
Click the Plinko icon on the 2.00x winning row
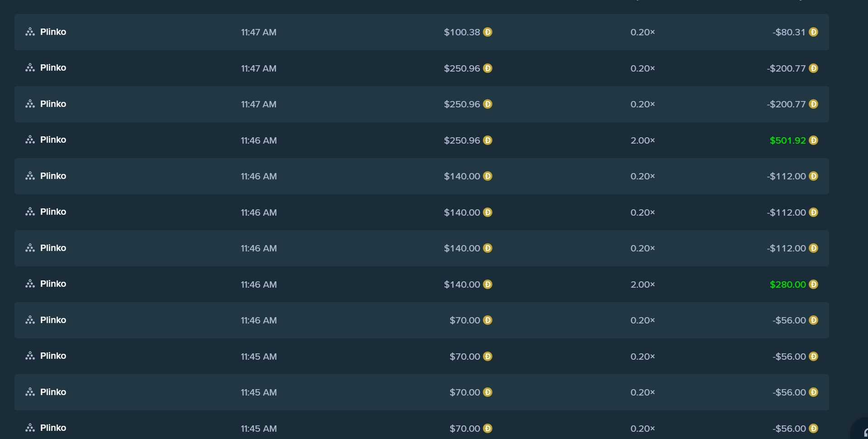pyautogui.click(x=30, y=140)
